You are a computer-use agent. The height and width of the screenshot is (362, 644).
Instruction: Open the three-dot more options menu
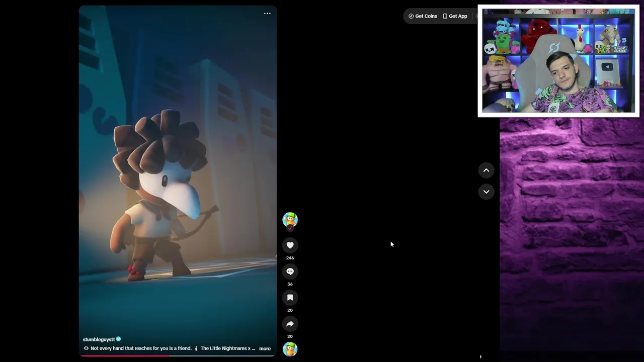pyautogui.click(x=267, y=14)
